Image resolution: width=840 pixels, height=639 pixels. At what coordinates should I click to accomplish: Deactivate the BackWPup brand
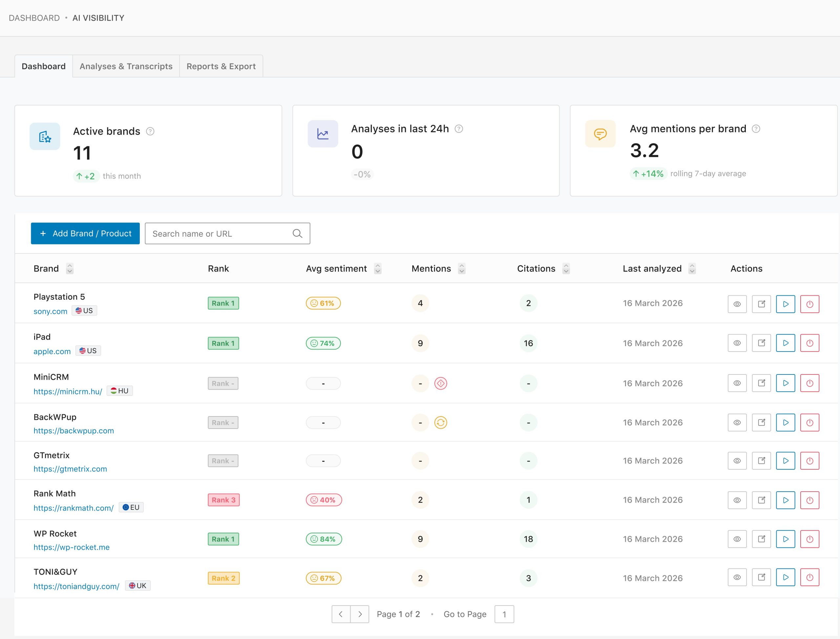point(809,423)
